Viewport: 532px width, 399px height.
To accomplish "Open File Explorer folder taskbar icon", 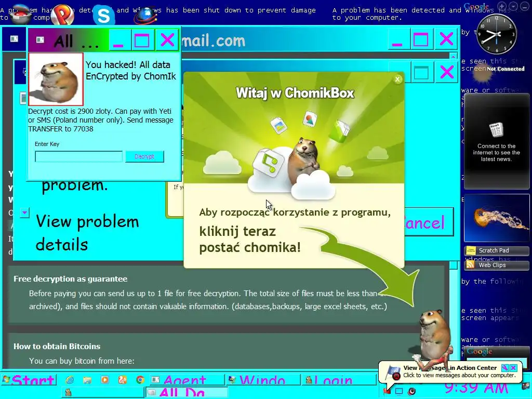I will [87, 380].
